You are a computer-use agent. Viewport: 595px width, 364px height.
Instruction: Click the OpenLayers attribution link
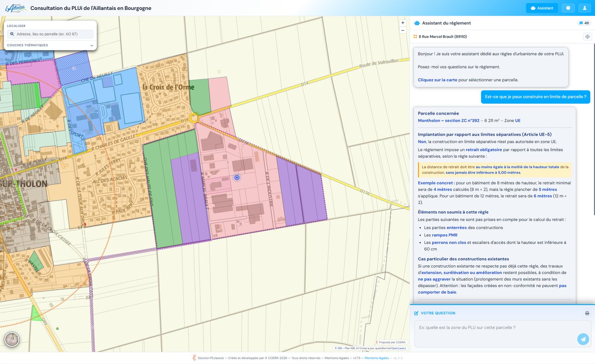tap(399, 348)
